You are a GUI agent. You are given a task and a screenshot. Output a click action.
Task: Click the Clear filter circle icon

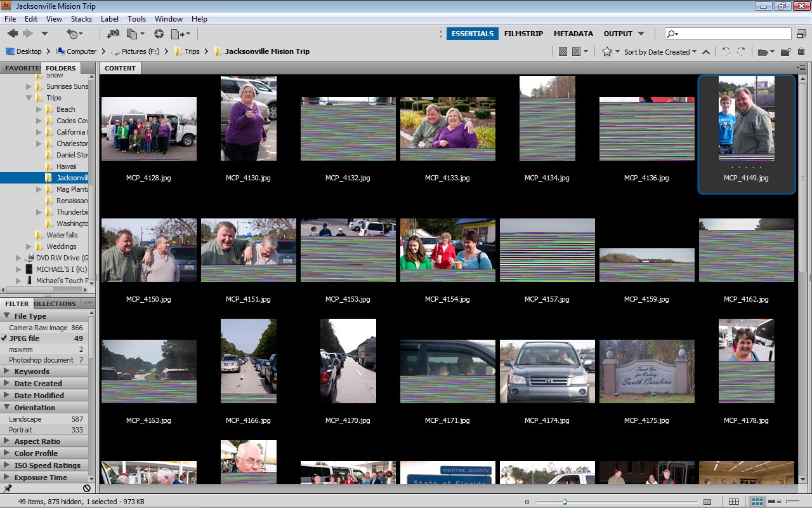(x=87, y=488)
